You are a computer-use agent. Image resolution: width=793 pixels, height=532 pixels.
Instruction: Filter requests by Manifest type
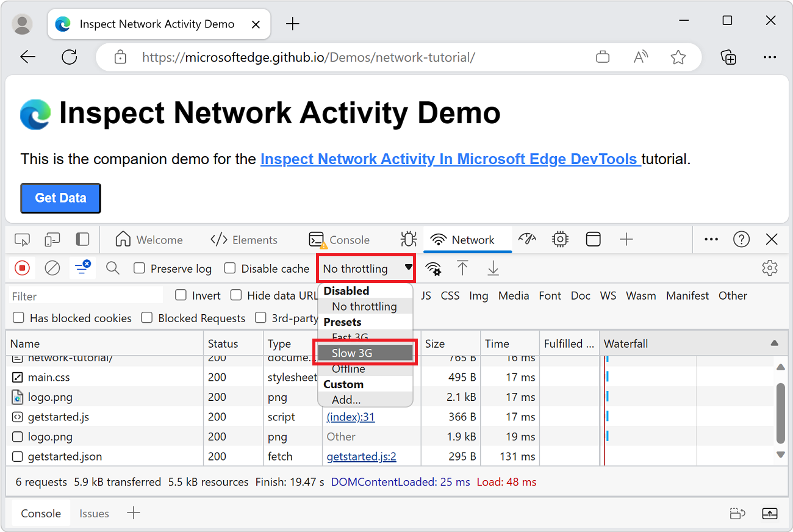(687, 295)
